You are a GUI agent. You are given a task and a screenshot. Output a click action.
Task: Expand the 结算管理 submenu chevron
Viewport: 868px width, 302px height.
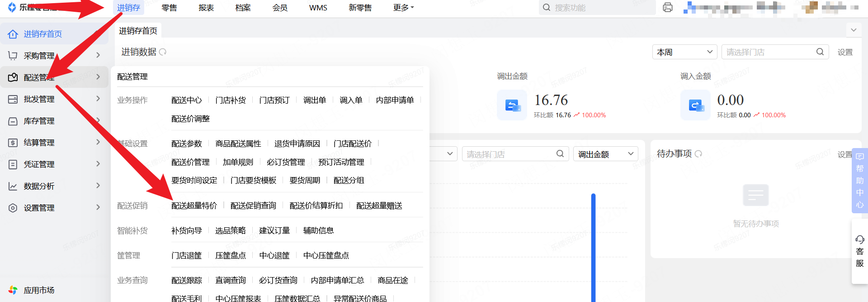coord(98,142)
